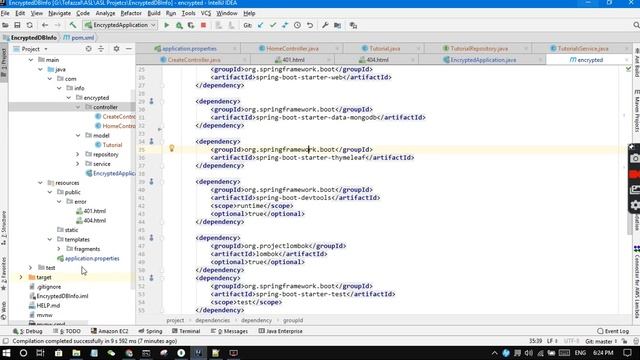Select Tutorial class in the tree

click(x=112, y=145)
